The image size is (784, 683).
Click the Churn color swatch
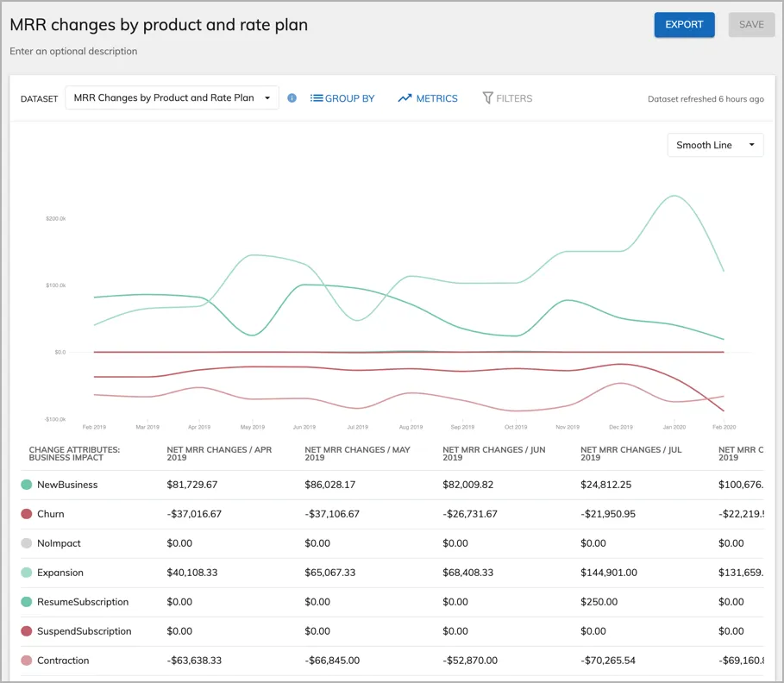click(27, 514)
